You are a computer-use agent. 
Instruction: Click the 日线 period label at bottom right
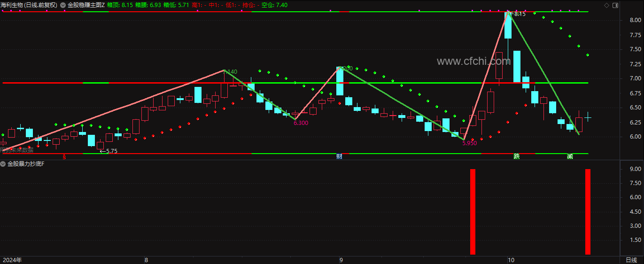[x=632, y=260]
